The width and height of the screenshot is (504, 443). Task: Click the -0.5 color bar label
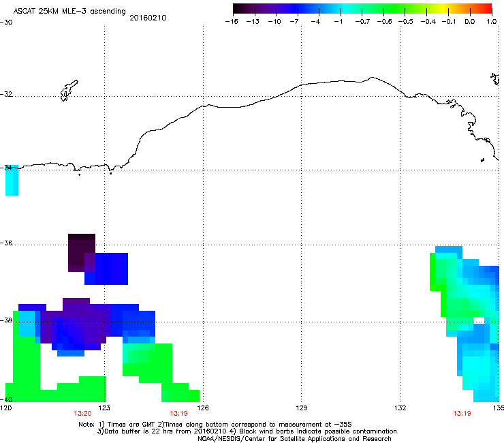406,22
